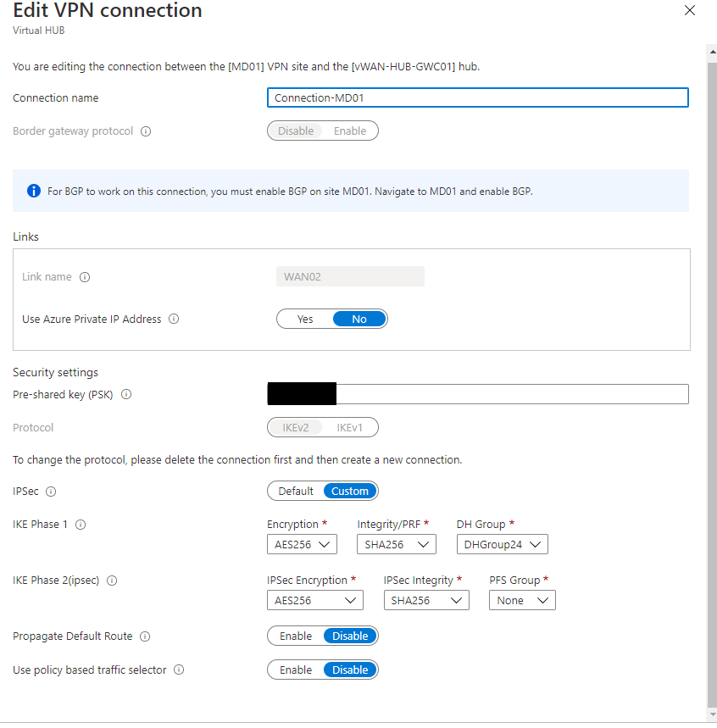Open Integrity/PRF SHA256 dropdown
The image size is (717, 728).
pos(396,544)
